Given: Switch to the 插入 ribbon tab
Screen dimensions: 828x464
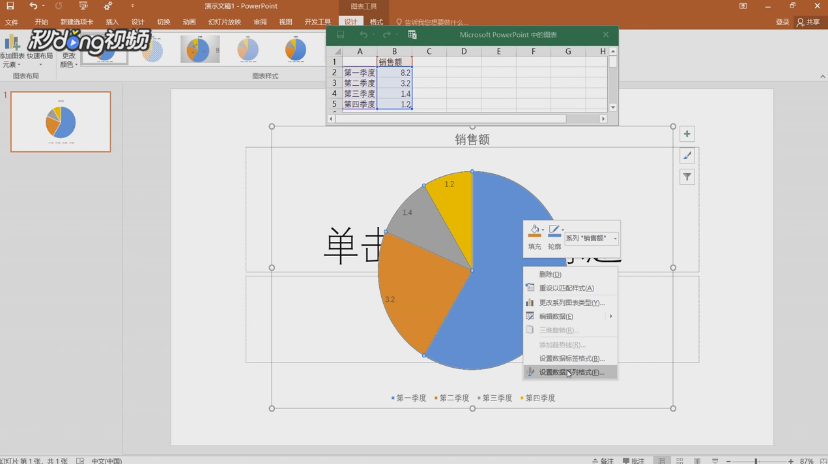Looking at the screenshot, I should [x=112, y=22].
